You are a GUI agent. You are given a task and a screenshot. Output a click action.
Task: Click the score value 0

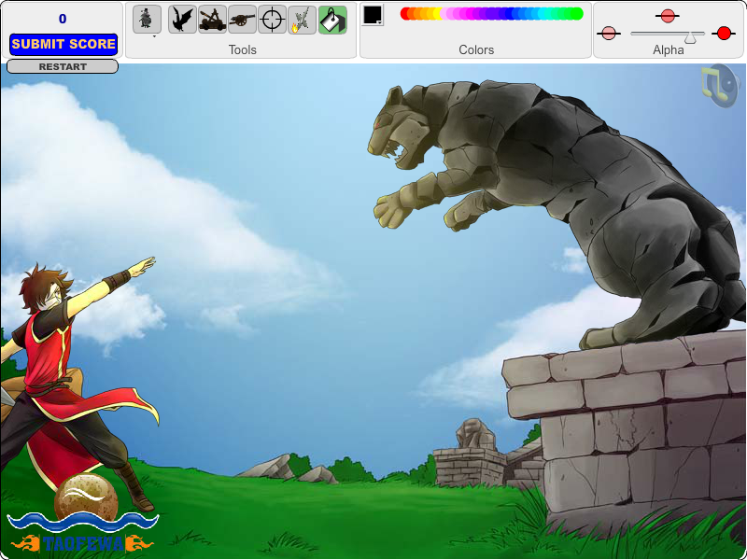[63, 19]
